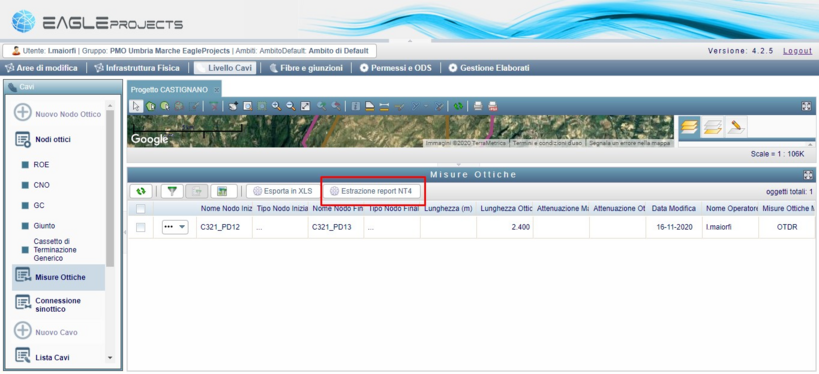Click the Termini e condizioni d'uso map link
Viewport: 819px width, 374px height.
tap(547, 143)
